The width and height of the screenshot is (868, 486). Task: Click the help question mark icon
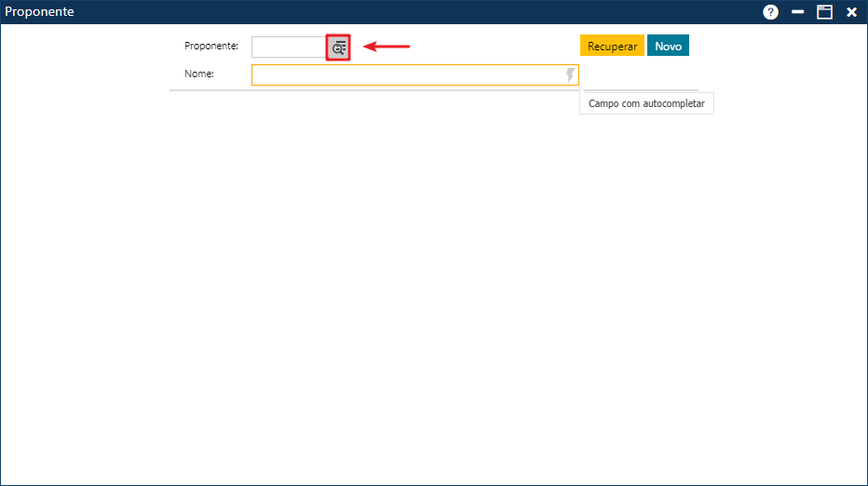770,12
